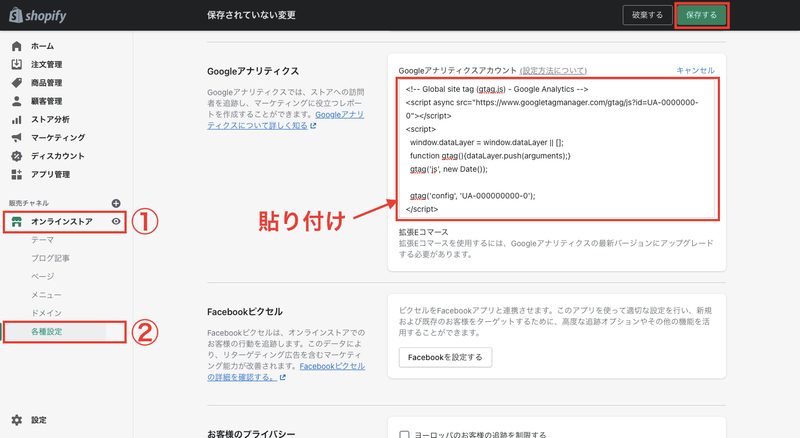The image size is (800, 438).
Task: Click the green 保存する button
Action: (702, 15)
